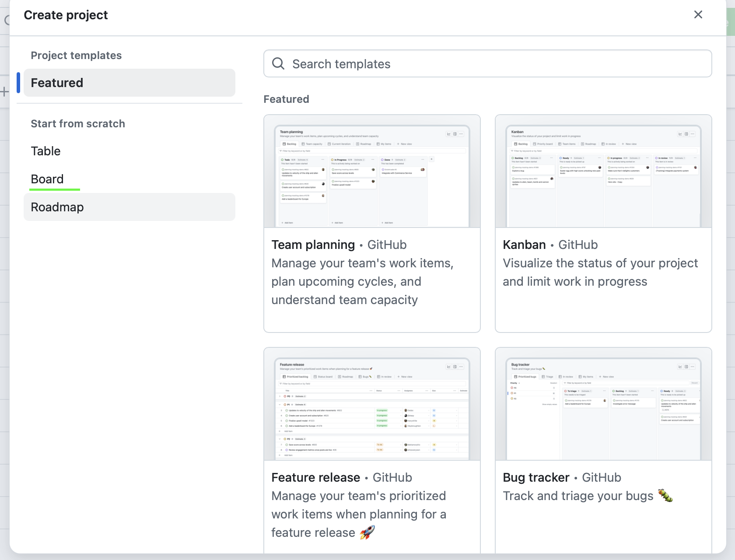Click the magnifying glass search icon
The width and height of the screenshot is (735, 560).
click(278, 64)
